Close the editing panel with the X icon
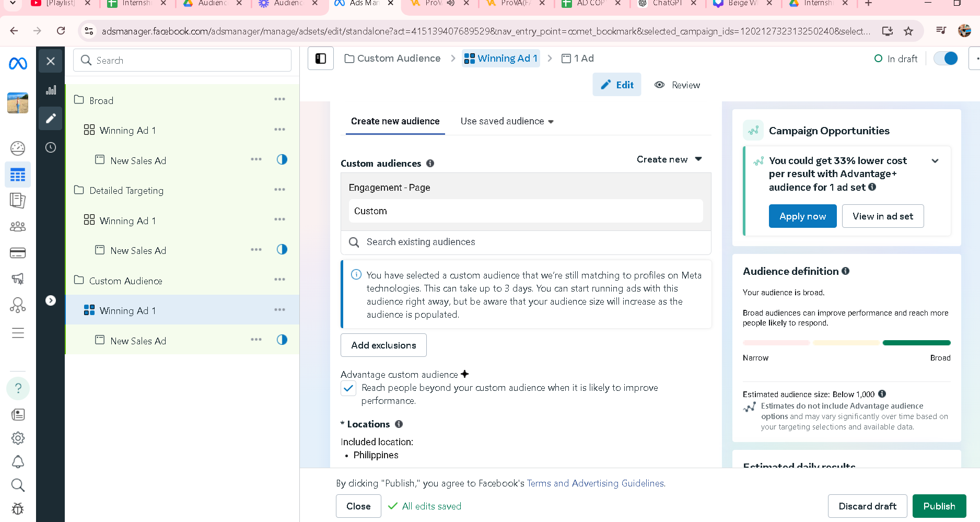The width and height of the screenshot is (980, 522). tap(51, 61)
